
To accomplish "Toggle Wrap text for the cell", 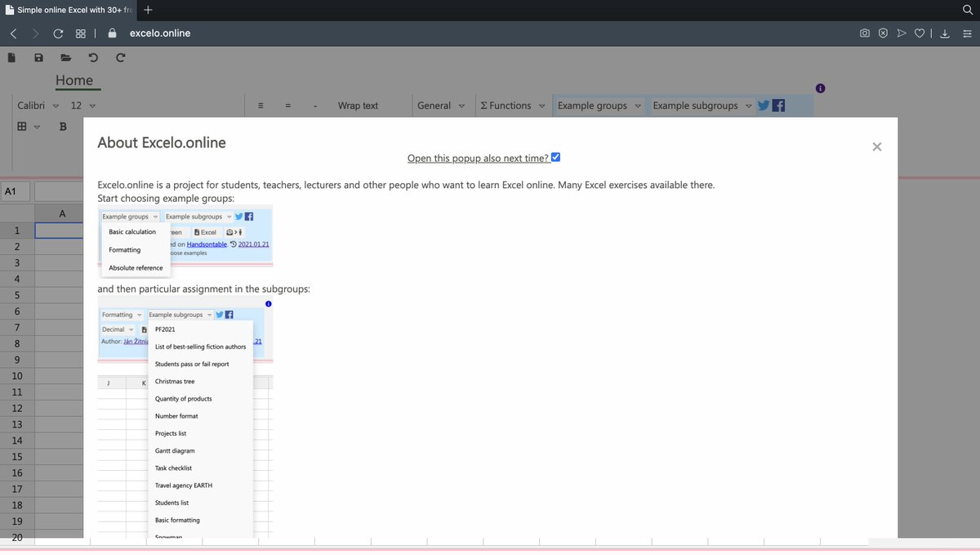I will [x=358, y=105].
